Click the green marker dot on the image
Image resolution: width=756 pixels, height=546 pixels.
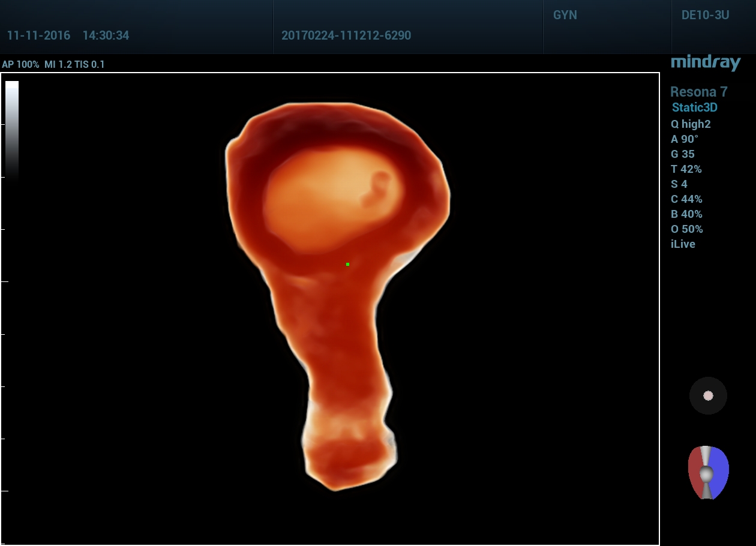pos(347,264)
